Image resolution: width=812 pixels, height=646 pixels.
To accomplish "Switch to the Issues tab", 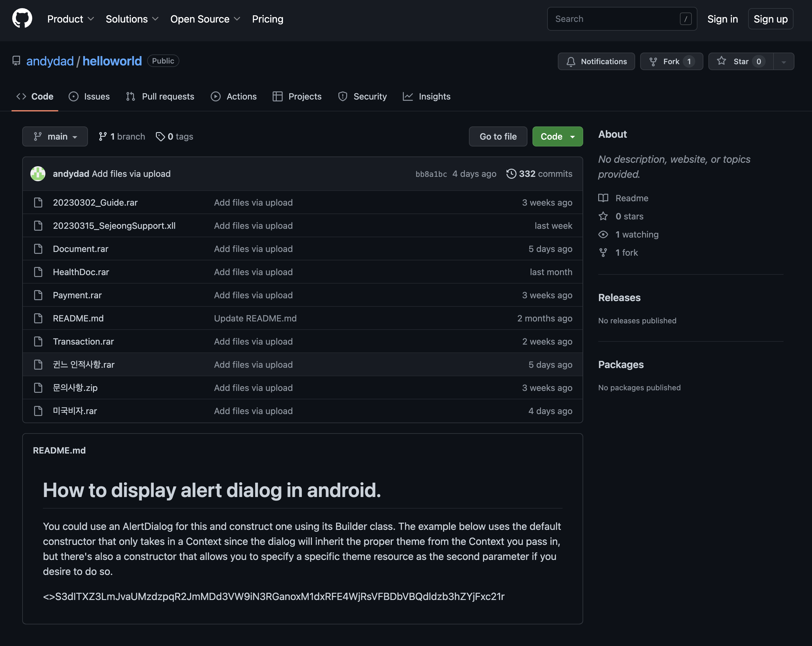I will (x=89, y=96).
